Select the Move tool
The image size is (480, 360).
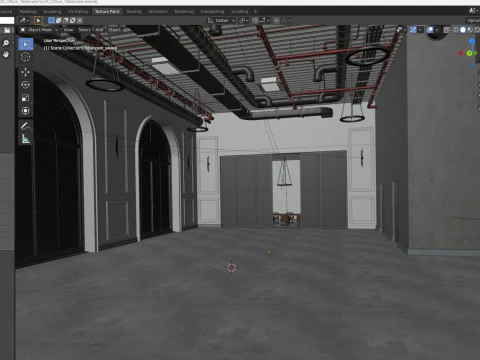coord(25,72)
